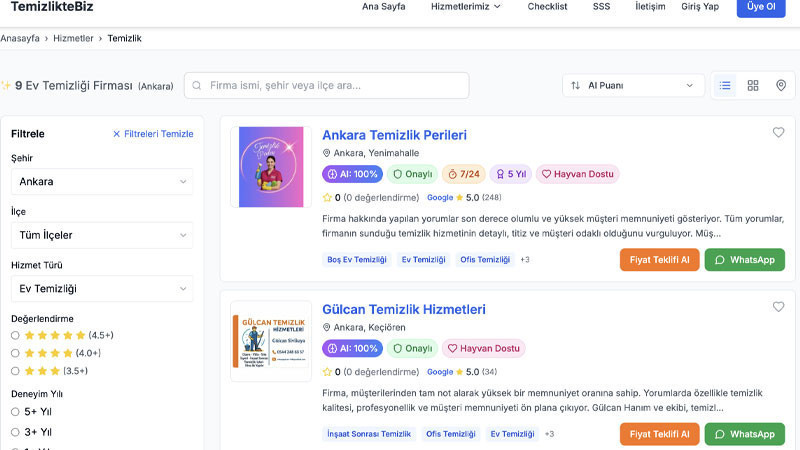Click the Filtreleri Temizle link
Viewport: 800px width, 450px height.
[x=152, y=134]
